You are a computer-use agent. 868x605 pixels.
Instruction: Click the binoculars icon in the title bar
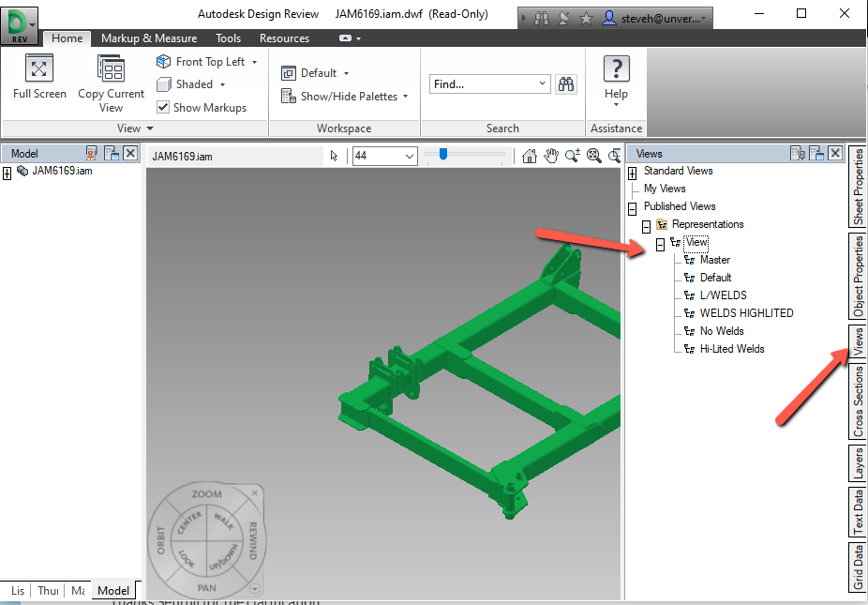click(x=542, y=18)
